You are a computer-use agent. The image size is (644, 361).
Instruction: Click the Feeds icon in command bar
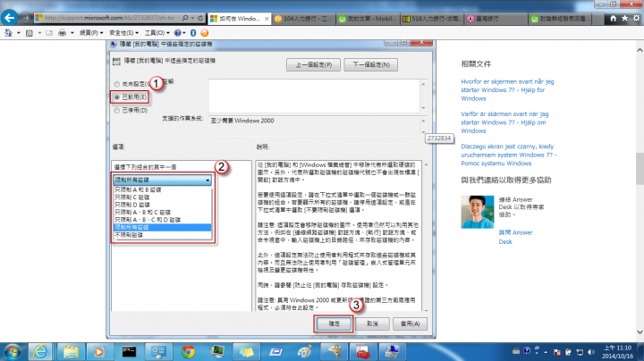click(30, 33)
